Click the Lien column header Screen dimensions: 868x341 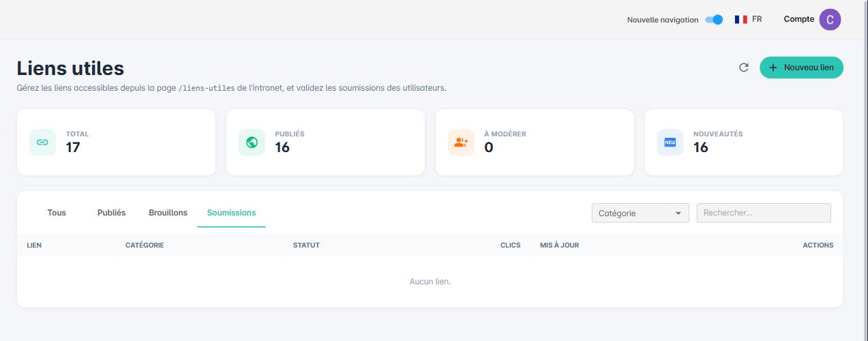tap(34, 246)
